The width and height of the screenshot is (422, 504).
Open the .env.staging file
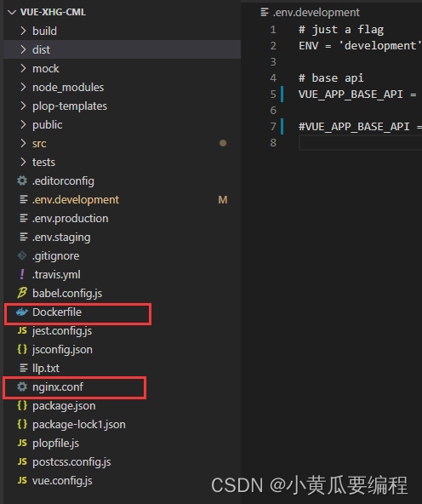61,238
